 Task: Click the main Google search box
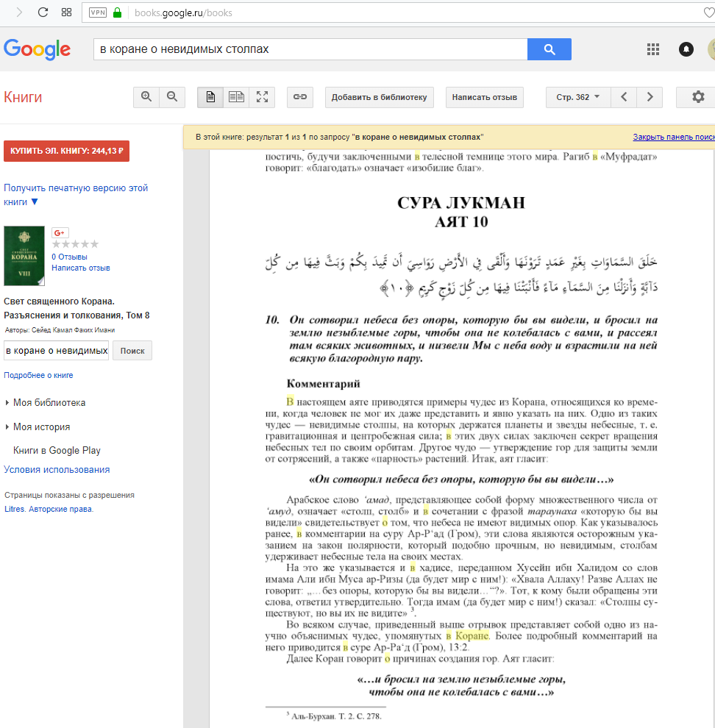pos(310,49)
